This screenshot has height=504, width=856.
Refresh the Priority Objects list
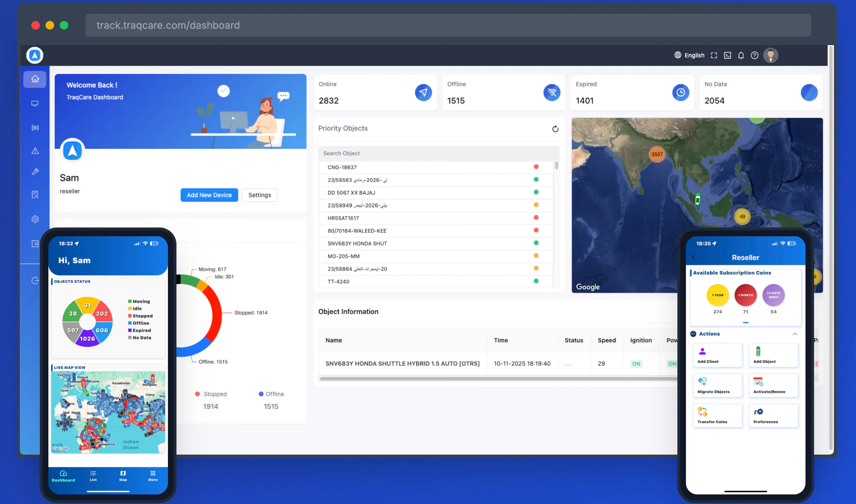(x=555, y=129)
